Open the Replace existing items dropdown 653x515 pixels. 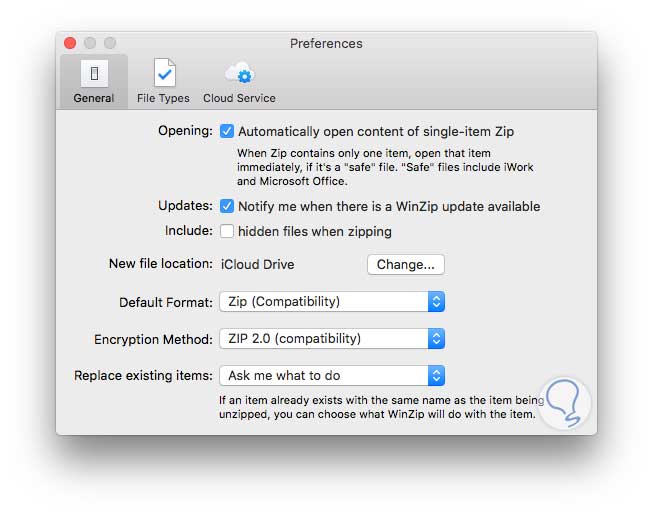(332, 376)
